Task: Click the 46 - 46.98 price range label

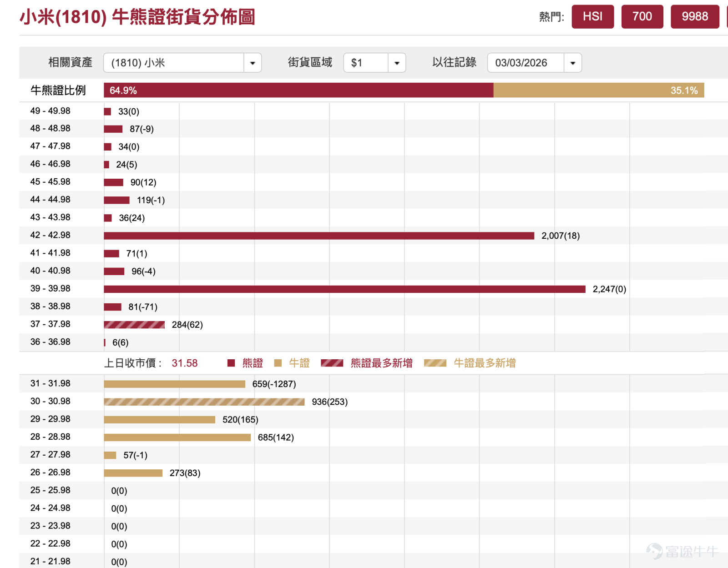Action: 51,164
